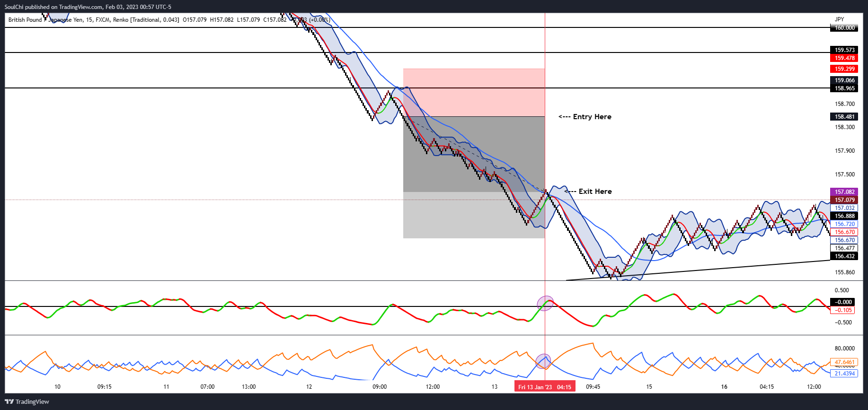Click the red -0.105 oscillator value label

click(x=843, y=310)
